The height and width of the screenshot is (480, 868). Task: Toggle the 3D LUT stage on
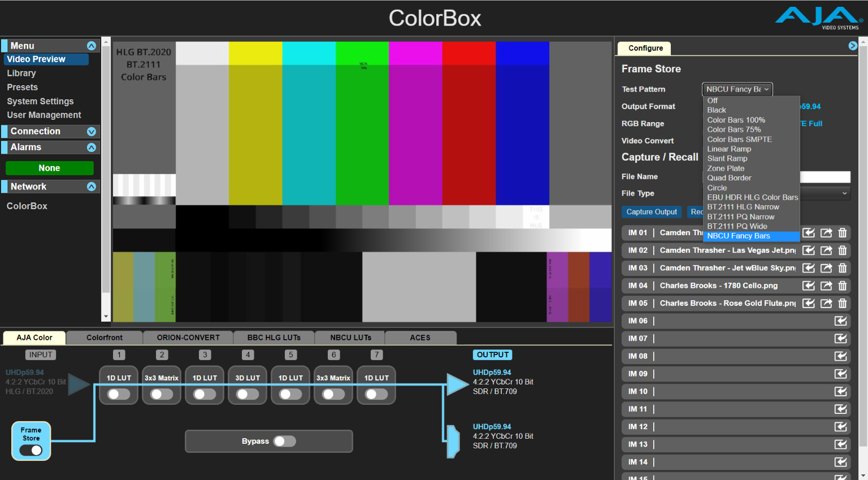pos(248,394)
